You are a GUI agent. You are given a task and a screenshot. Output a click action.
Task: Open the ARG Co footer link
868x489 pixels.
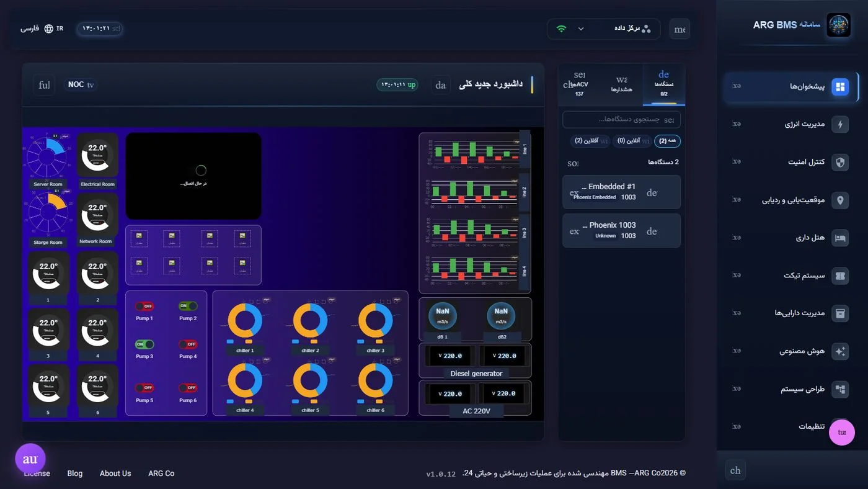tap(161, 473)
